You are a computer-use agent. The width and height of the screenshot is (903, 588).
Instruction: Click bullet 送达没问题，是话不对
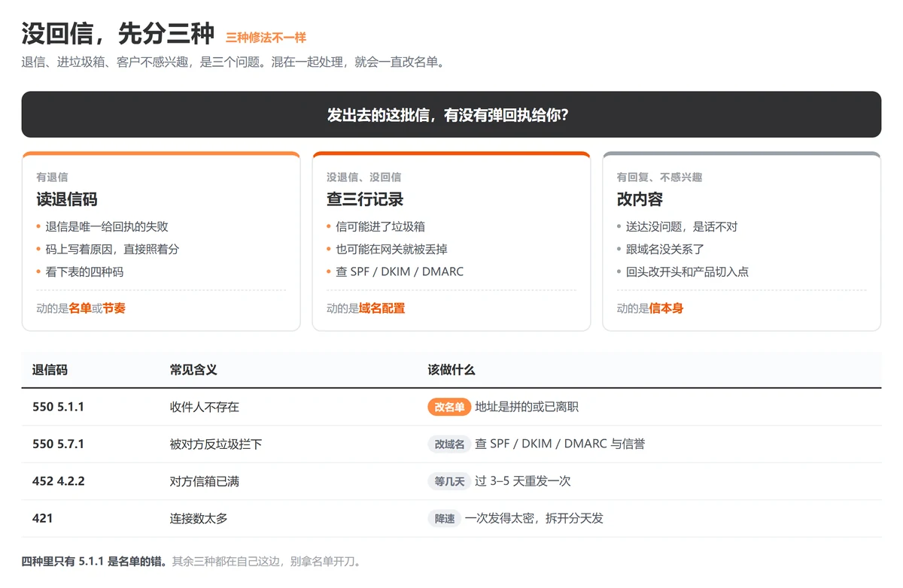pos(682,226)
